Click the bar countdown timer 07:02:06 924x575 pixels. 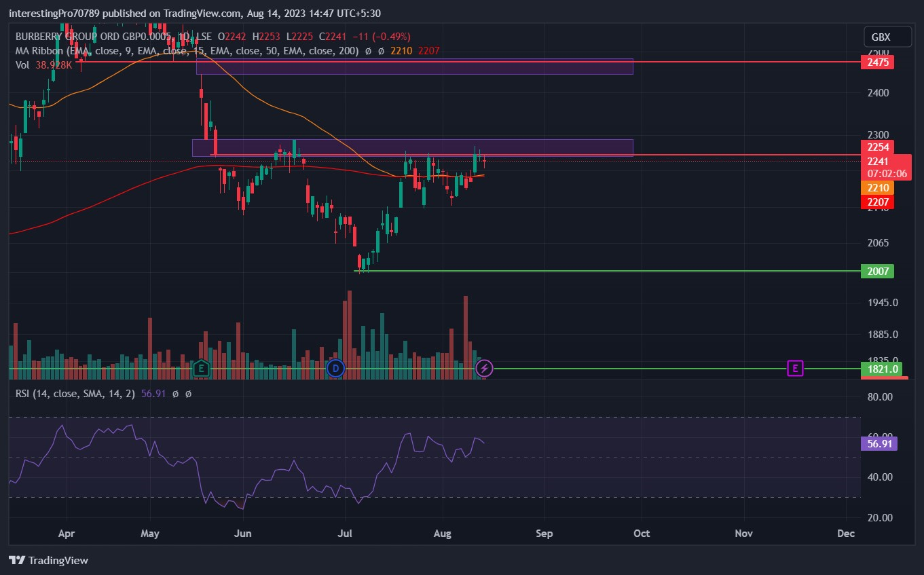[885, 174]
